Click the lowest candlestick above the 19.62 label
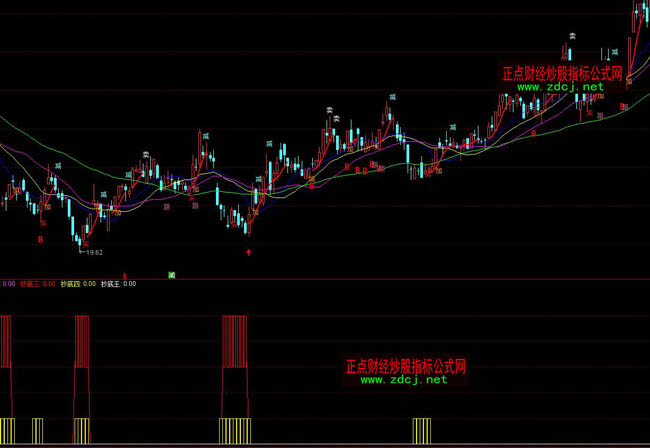The image size is (650, 448). [79, 238]
